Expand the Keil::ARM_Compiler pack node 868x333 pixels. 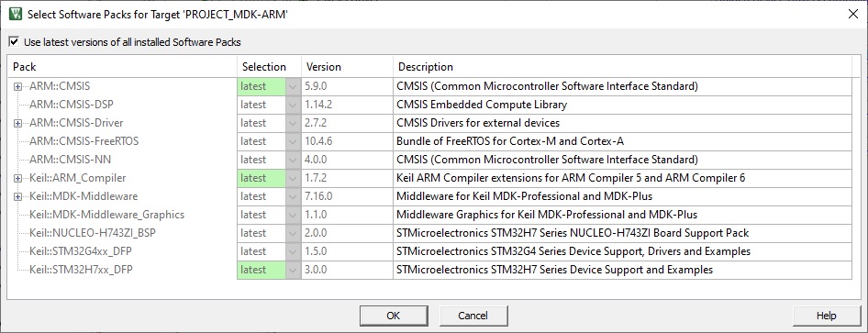pyautogui.click(x=18, y=178)
